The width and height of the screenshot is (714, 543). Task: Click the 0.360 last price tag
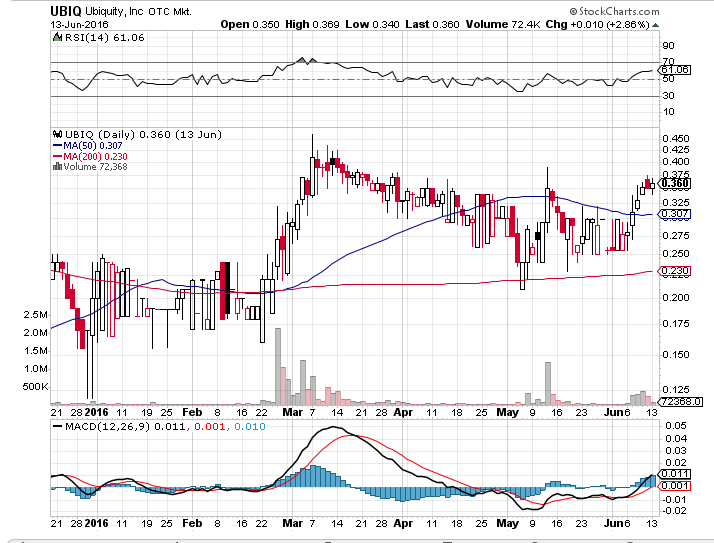pyautogui.click(x=675, y=184)
